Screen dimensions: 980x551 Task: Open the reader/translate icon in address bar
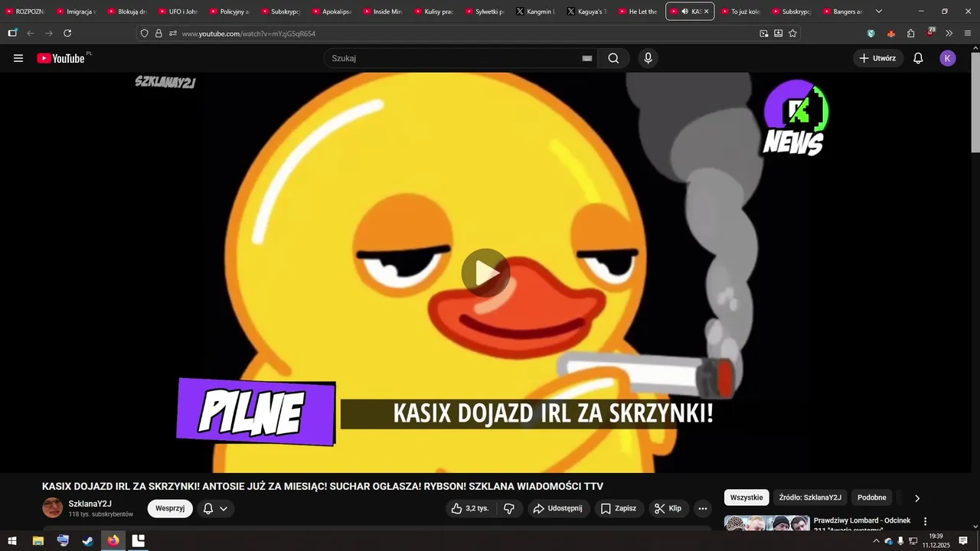pos(778,33)
